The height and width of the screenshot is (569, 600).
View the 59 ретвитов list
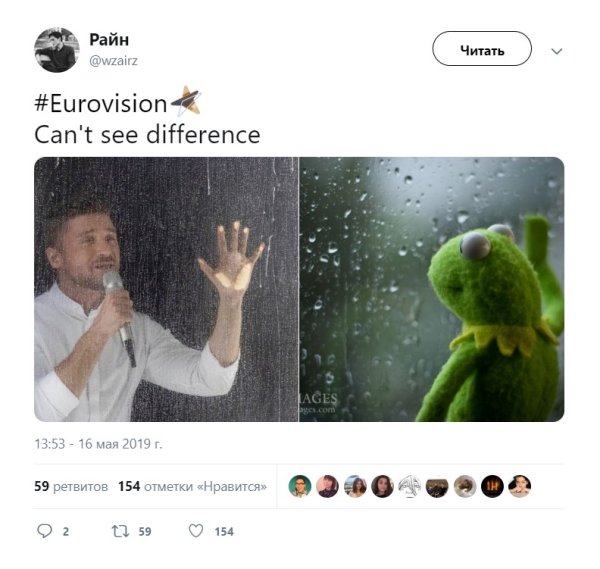tap(71, 486)
